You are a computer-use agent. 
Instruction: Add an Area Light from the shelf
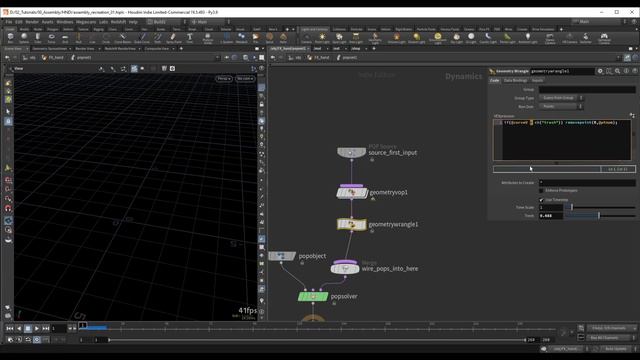[356, 38]
